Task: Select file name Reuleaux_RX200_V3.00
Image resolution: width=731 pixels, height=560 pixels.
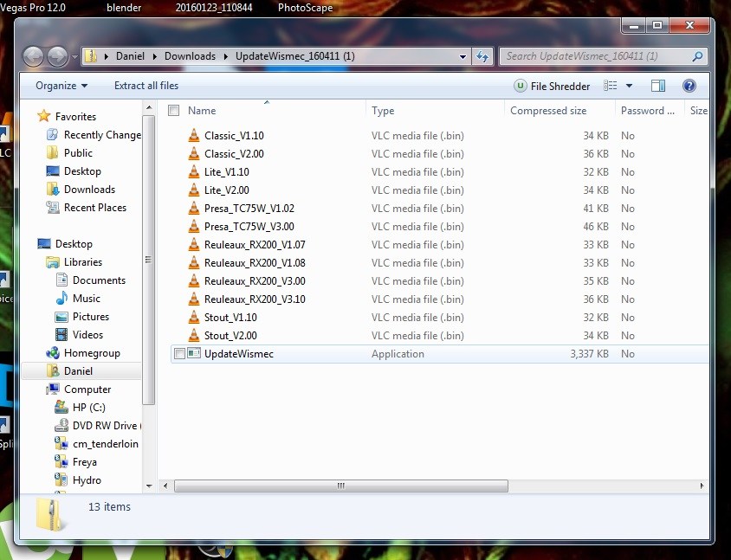Action: pos(255,281)
